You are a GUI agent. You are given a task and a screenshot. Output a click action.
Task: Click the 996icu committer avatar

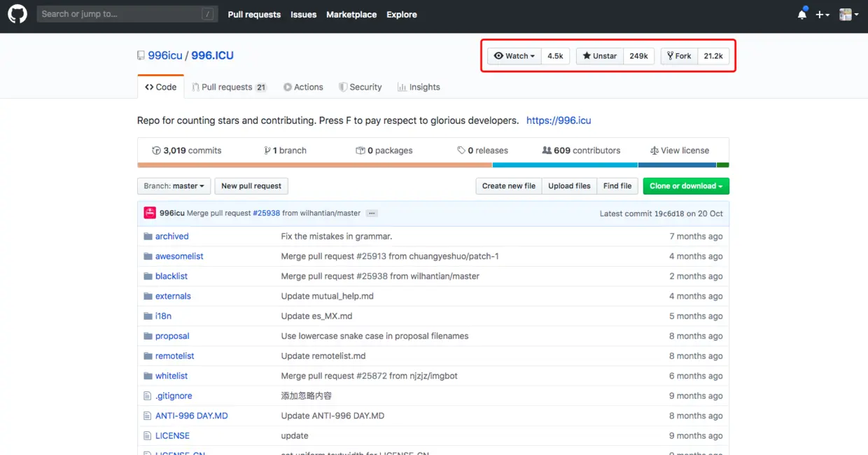[x=150, y=213]
